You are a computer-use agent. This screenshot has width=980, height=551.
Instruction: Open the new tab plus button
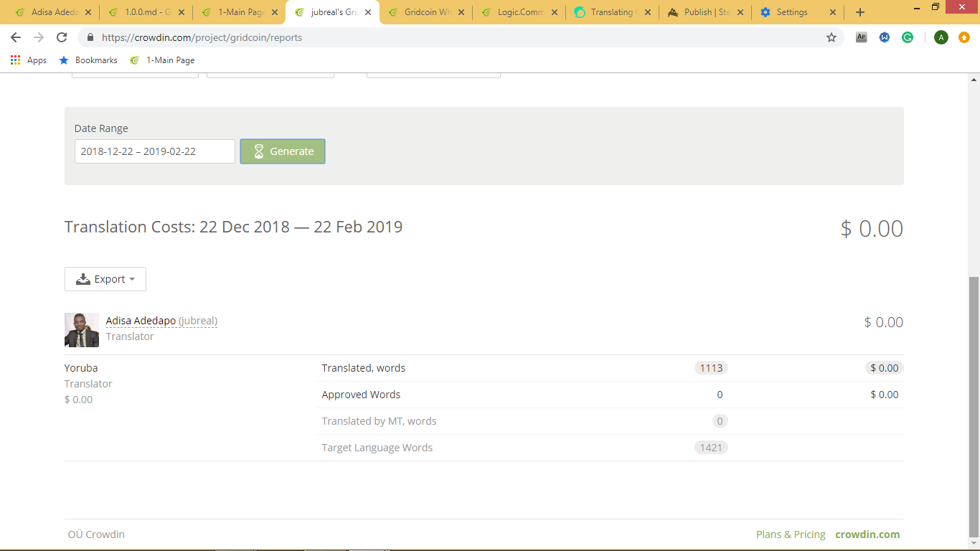point(860,12)
